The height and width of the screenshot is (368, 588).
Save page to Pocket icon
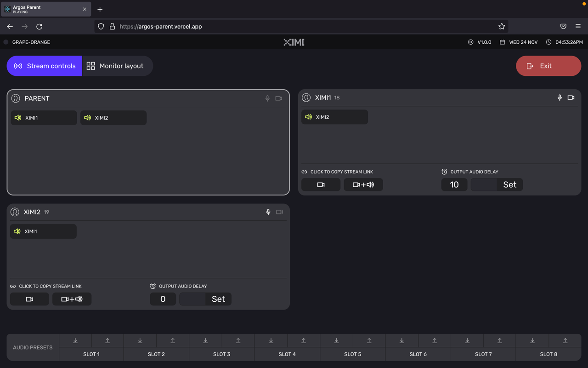click(563, 27)
